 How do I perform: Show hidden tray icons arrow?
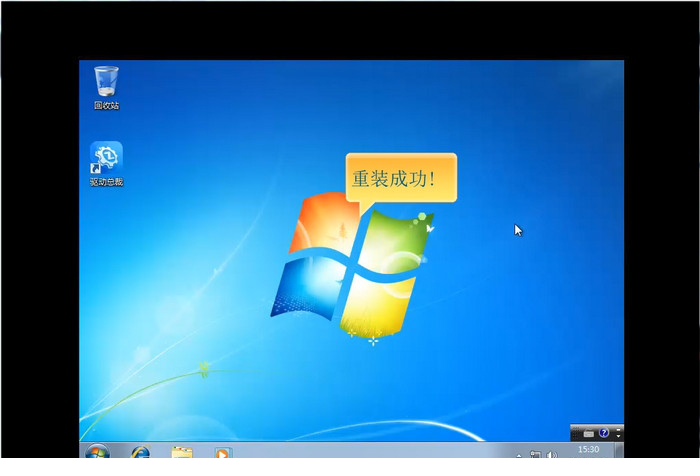point(518,455)
